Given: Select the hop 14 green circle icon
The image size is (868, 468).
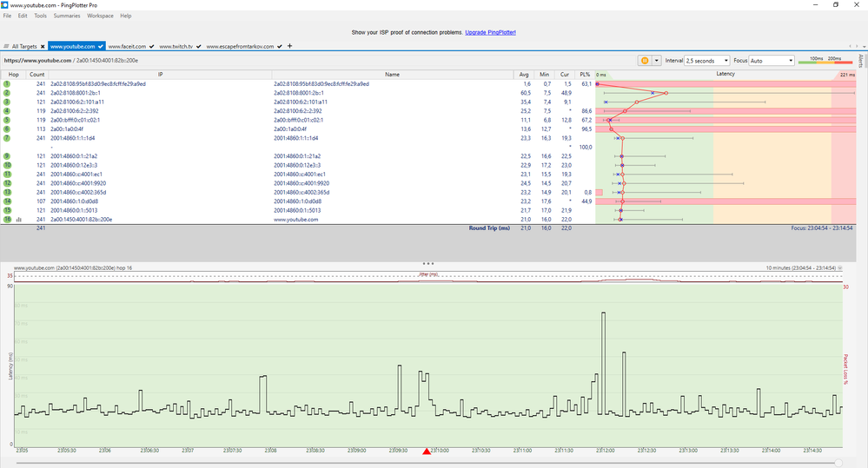Looking at the screenshot, I should pos(7,201).
